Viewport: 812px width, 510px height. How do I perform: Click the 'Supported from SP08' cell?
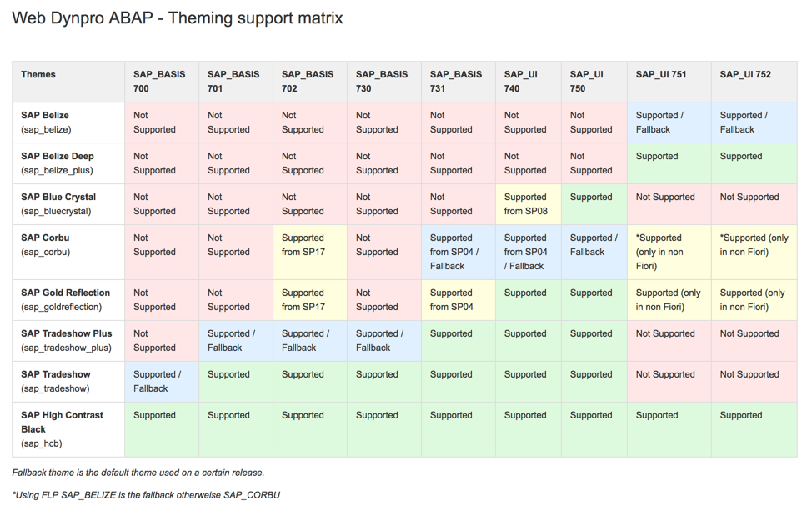coord(526,204)
